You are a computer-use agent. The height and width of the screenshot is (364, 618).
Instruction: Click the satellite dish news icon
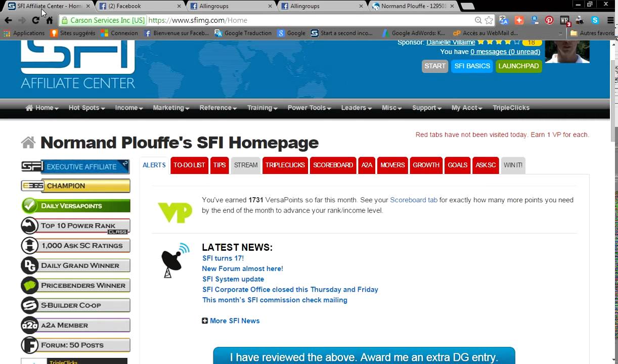[174, 260]
